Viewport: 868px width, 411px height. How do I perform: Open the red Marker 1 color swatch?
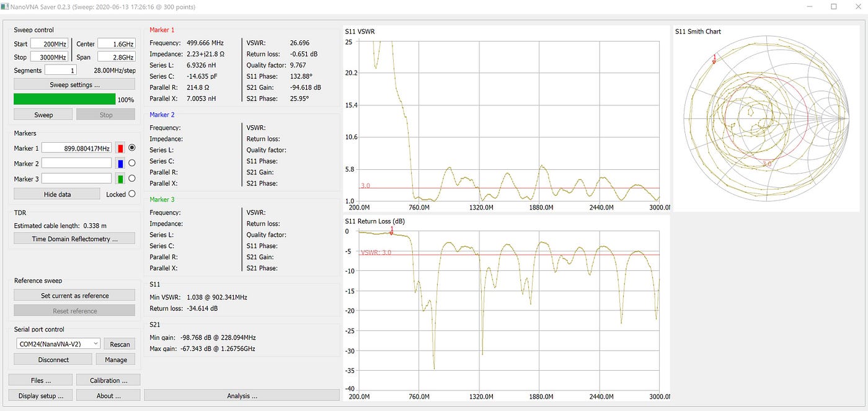(x=120, y=148)
